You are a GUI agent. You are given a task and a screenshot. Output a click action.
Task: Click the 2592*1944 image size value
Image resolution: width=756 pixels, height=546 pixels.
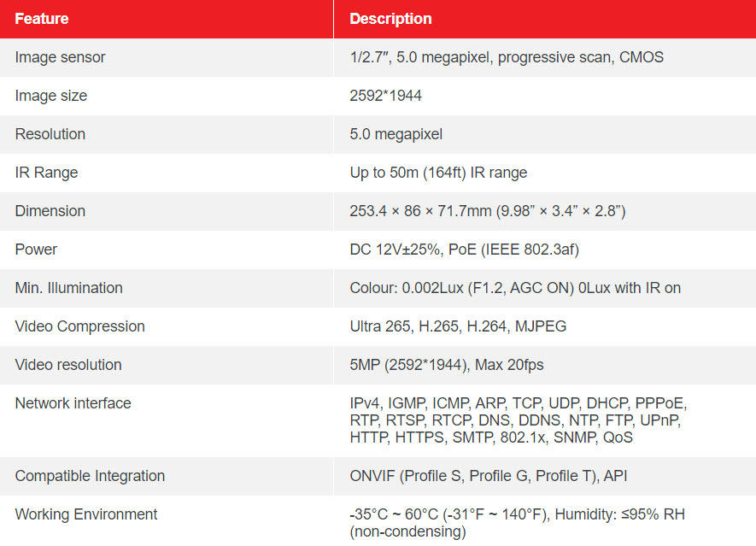tap(386, 96)
